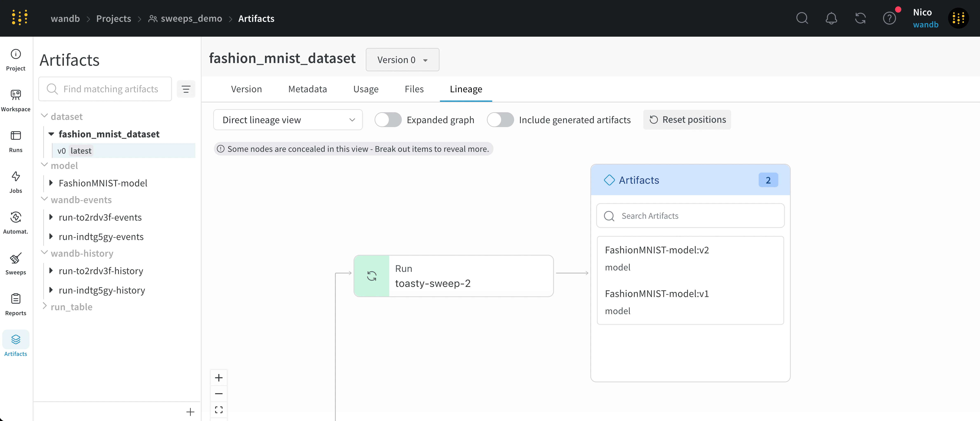Collapse the fashion_mnist_dataset tree entry
Viewport: 980px width, 421px height.
tap(52, 134)
